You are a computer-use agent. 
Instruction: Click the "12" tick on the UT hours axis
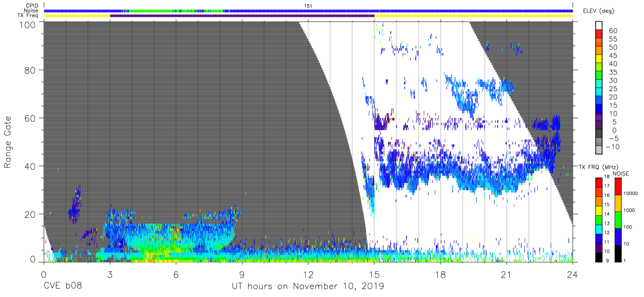click(308, 274)
